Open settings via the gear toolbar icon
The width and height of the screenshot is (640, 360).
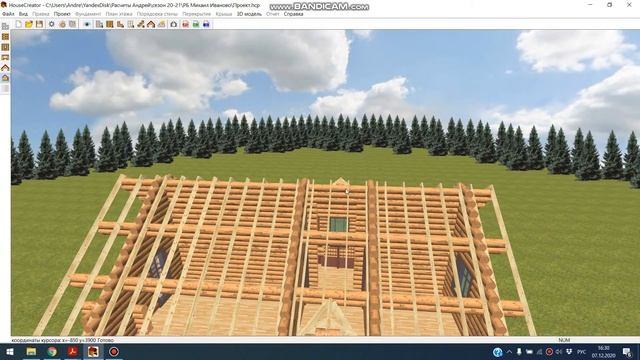51,24
